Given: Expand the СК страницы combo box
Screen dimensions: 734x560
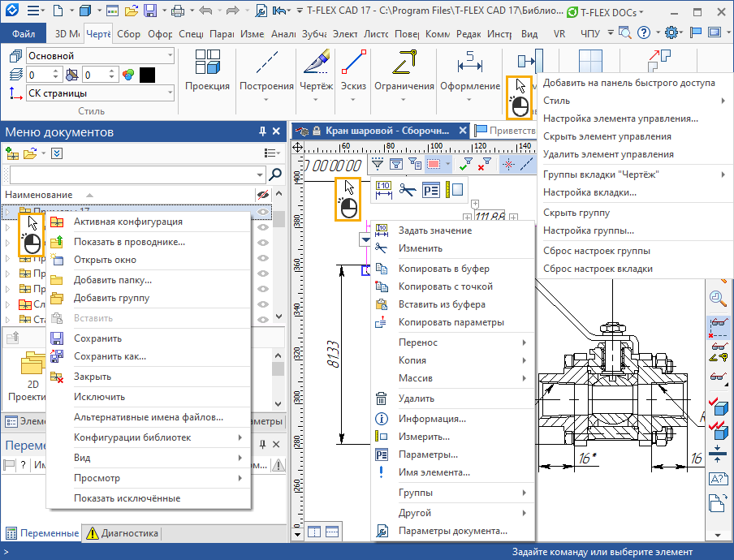Looking at the screenshot, I should 170,93.
